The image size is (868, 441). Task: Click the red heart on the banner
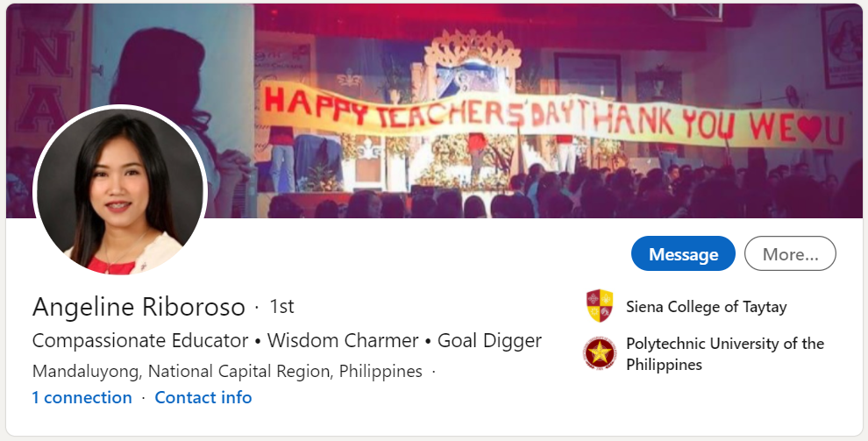coord(809,128)
